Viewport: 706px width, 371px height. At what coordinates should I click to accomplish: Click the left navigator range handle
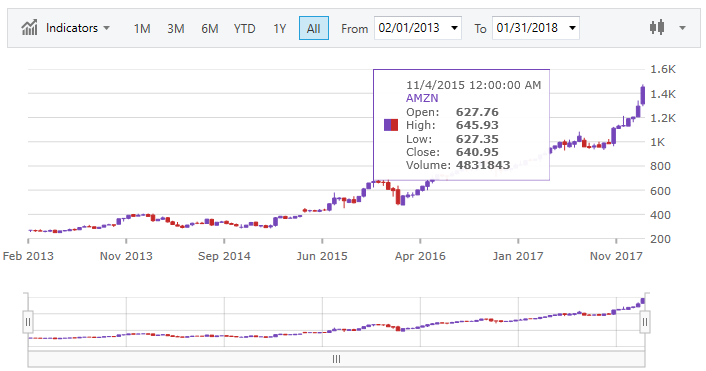click(x=28, y=322)
